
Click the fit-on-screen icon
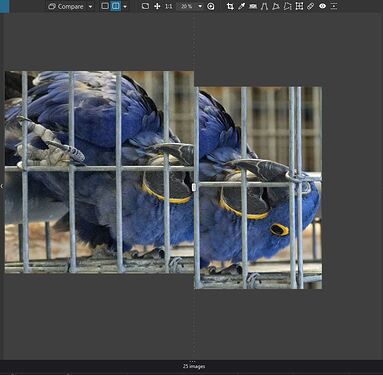(145, 6)
